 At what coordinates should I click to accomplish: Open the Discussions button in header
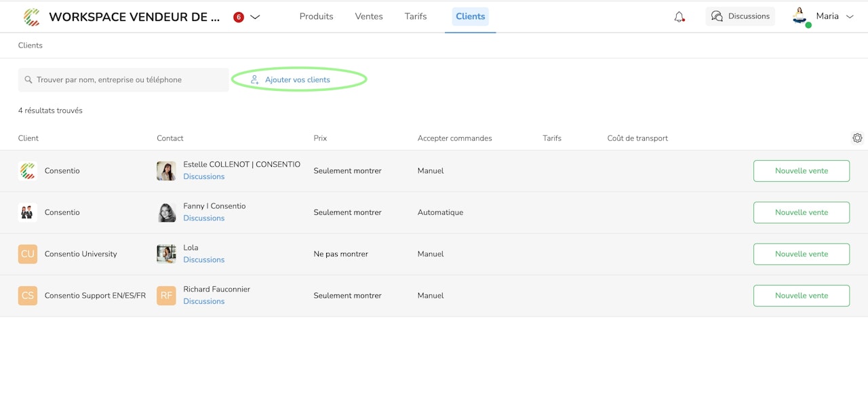coord(740,16)
